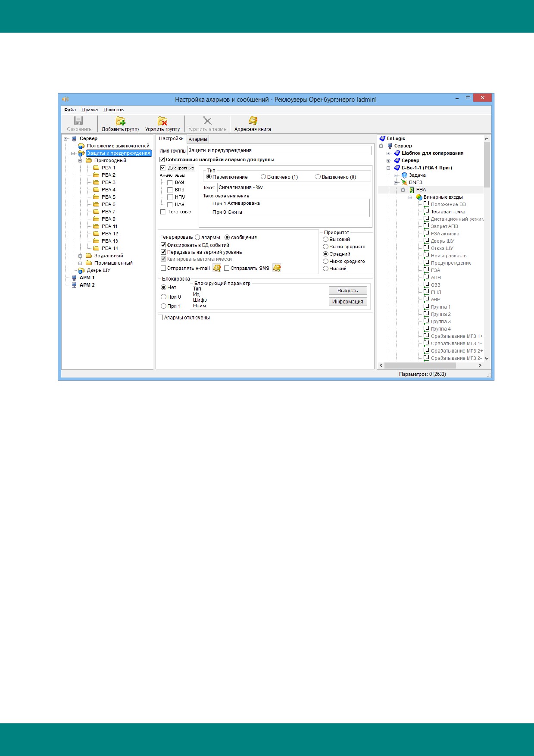The height and width of the screenshot is (756, 534).
Task: Collapse the Сервер node in left tree
Action: (x=66, y=138)
